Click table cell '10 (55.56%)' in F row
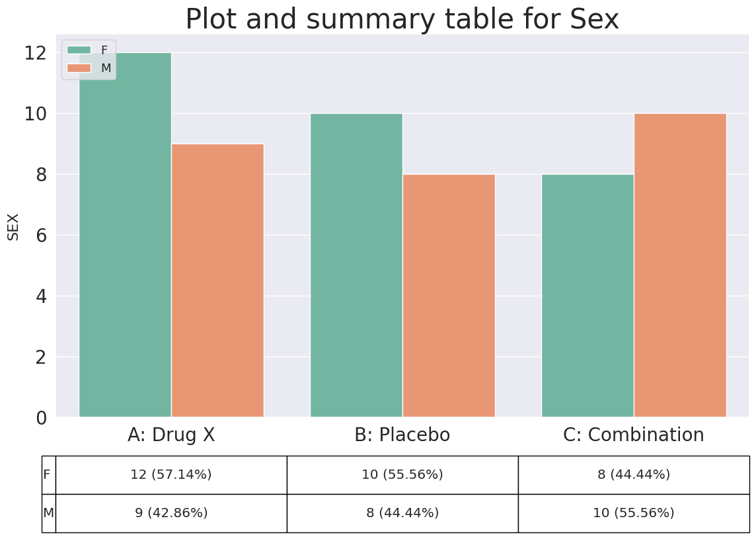Screen dimensions: 756x539 pyautogui.click(x=402, y=475)
